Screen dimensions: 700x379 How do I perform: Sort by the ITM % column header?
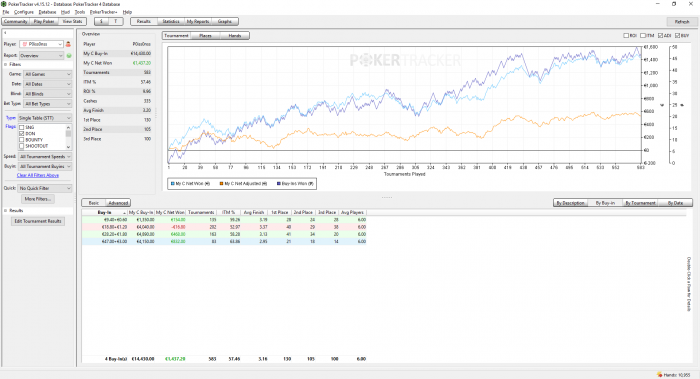(x=229, y=212)
